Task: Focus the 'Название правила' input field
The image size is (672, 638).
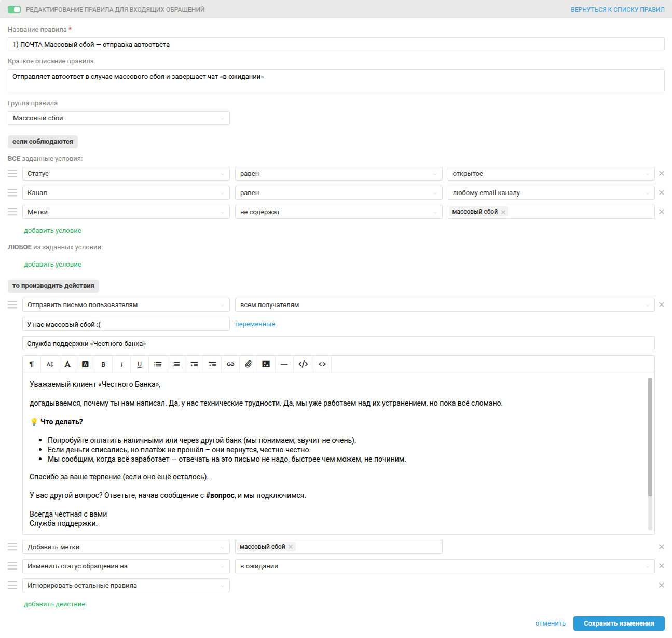Action: [336, 44]
